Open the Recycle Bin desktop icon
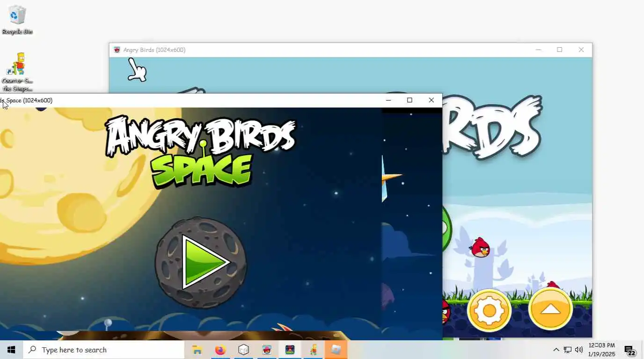 click(17, 20)
